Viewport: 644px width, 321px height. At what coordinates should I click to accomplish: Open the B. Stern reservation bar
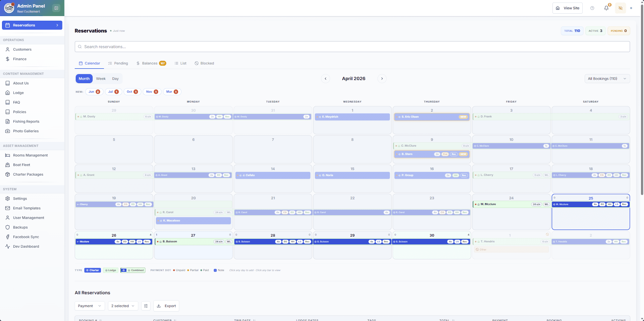[432, 154]
